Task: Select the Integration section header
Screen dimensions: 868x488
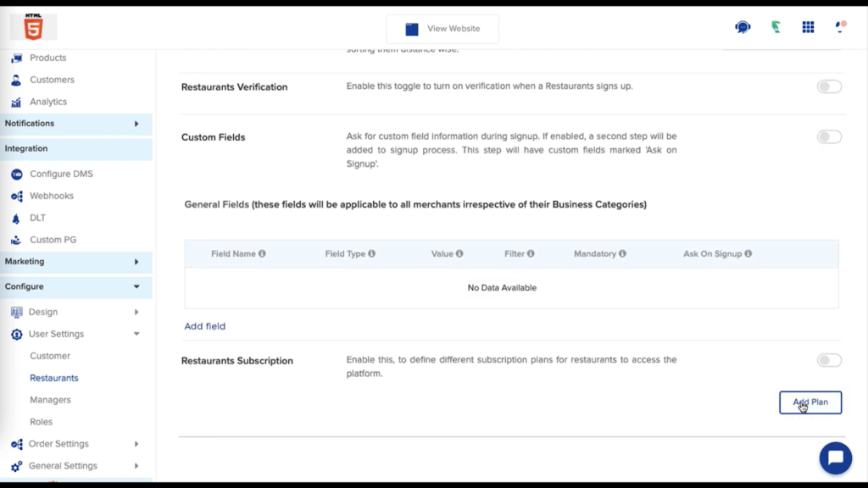Action: [x=76, y=149]
